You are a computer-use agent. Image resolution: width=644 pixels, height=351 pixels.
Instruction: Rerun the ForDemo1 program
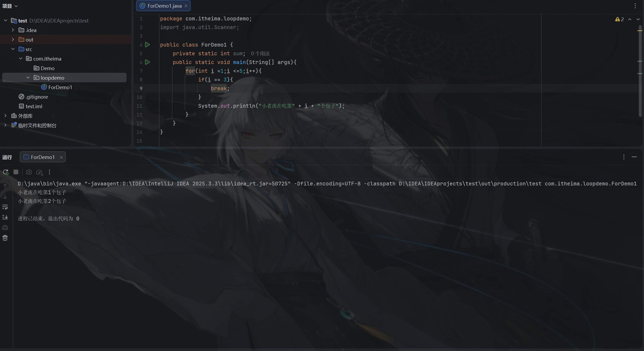[6, 172]
